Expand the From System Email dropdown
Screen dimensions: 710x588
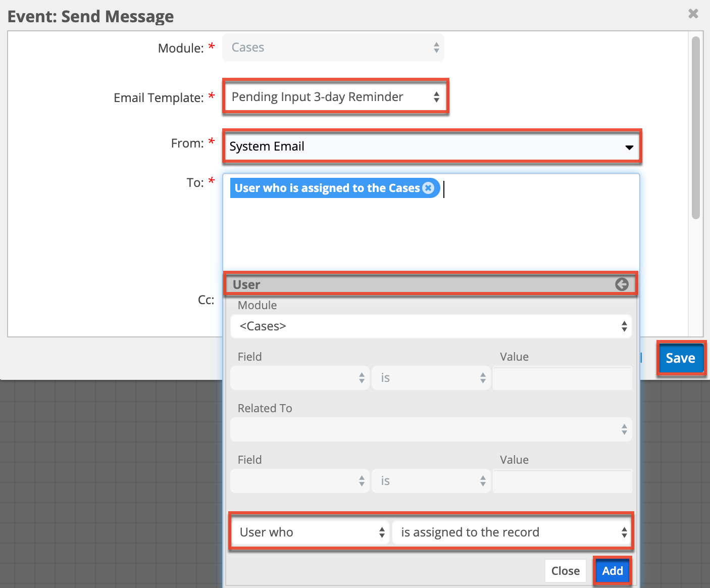pyautogui.click(x=432, y=146)
